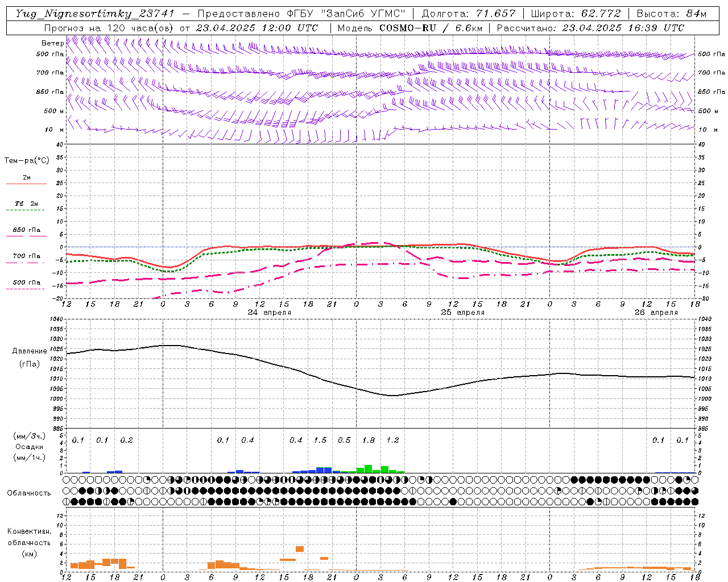Click the Конвективн. label
The image size is (728, 582).
coord(29,531)
